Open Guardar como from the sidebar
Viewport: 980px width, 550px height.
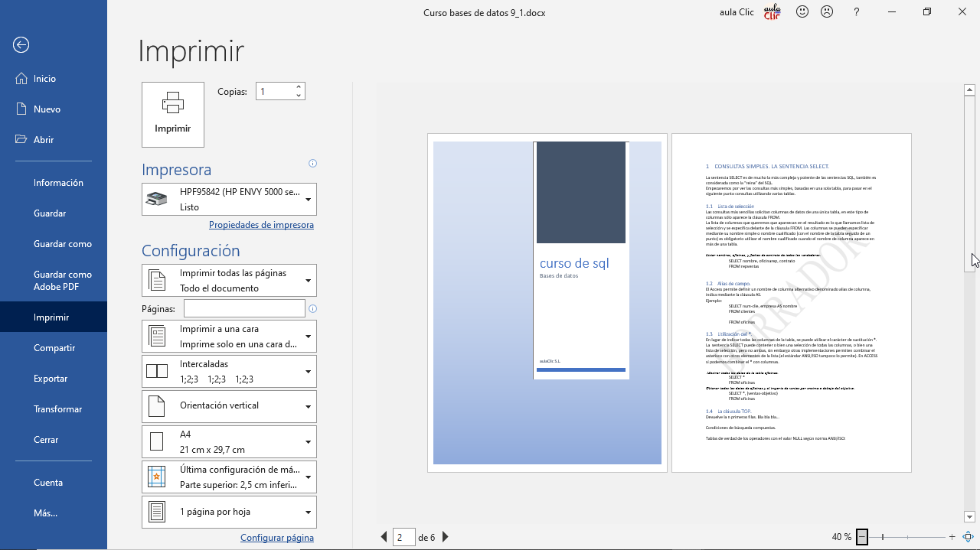point(63,244)
